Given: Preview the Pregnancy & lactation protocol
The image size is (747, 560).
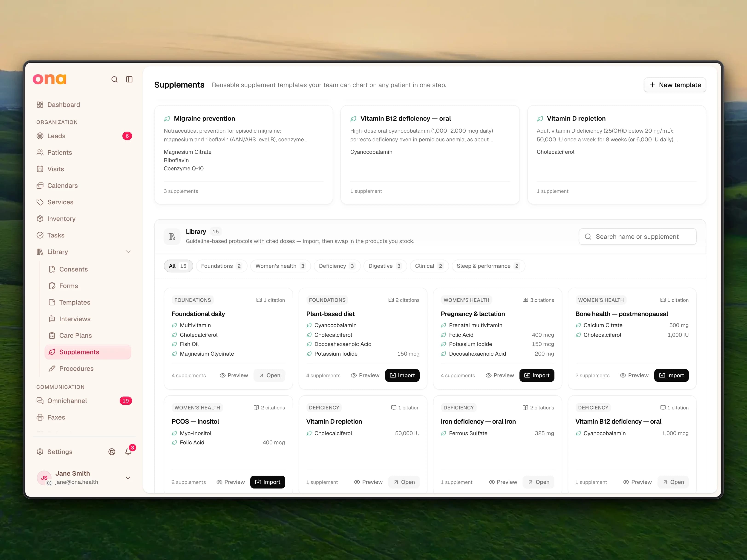Looking at the screenshot, I should coord(500,375).
